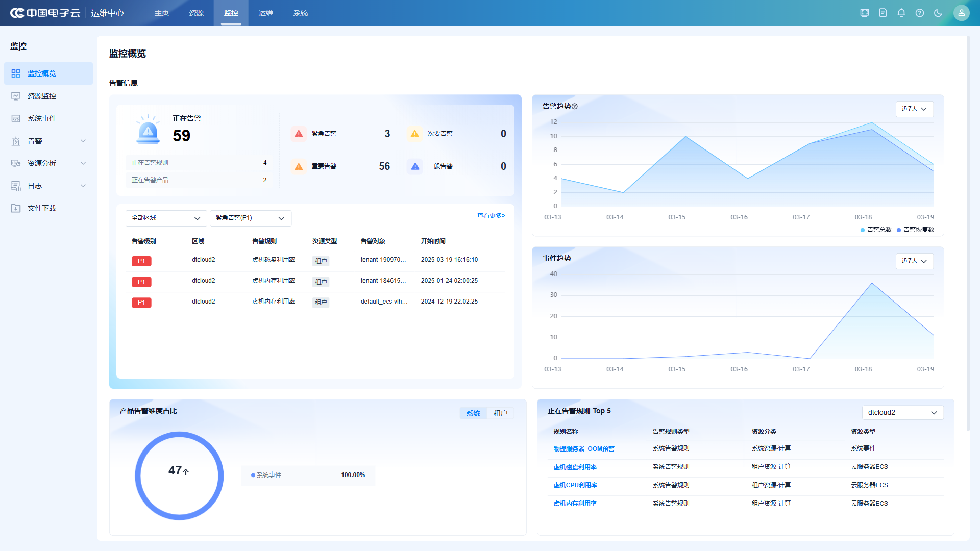Click the 资源监控 sidebar icon
Image resolution: width=980 pixels, height=551 pixels.
click(x=16, y=96)
